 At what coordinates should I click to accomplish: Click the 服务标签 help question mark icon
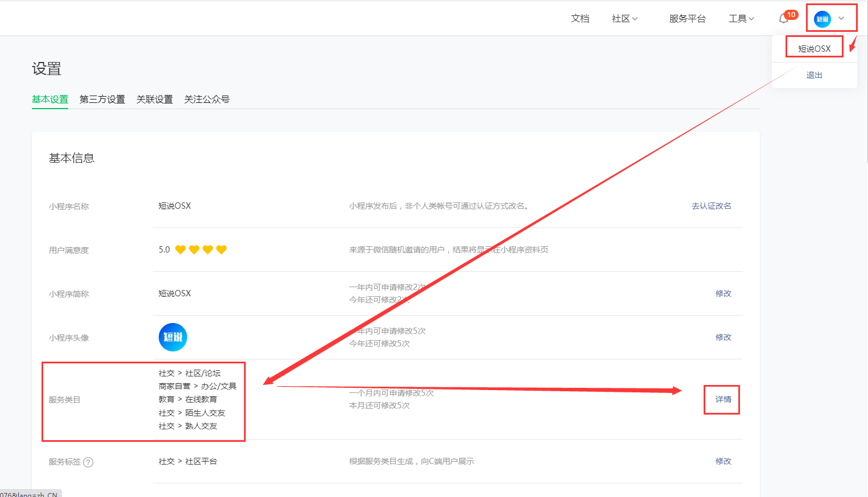[88, 462]
